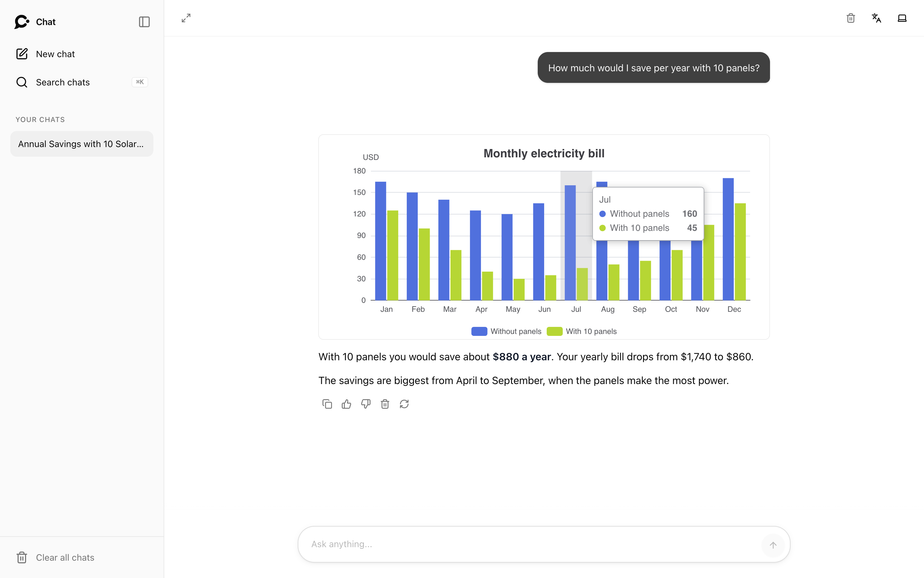Screen dimensions: 924x578
Task: Copy the assistant response
Action: tap(327, 404)
